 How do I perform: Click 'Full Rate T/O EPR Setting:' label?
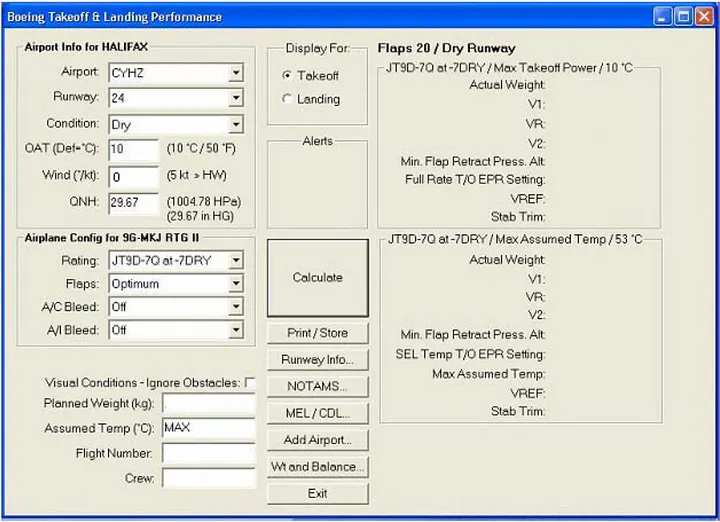tap(475, 180)
